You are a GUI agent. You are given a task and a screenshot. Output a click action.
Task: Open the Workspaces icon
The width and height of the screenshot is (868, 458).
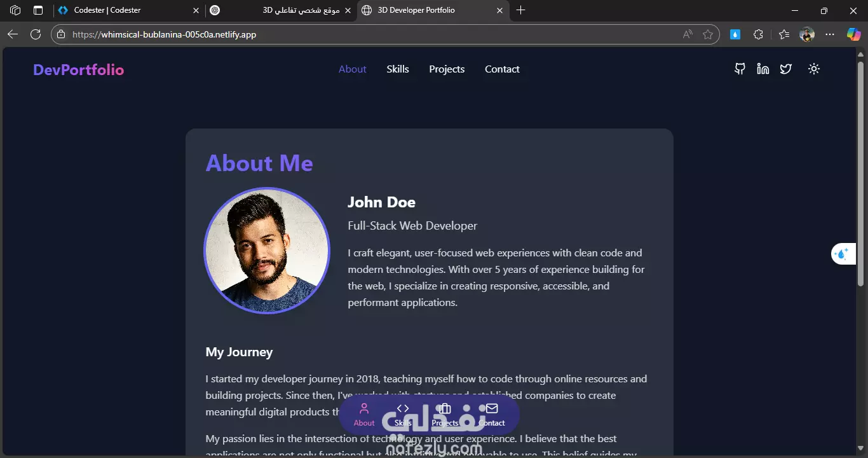[x=15, y=10]
